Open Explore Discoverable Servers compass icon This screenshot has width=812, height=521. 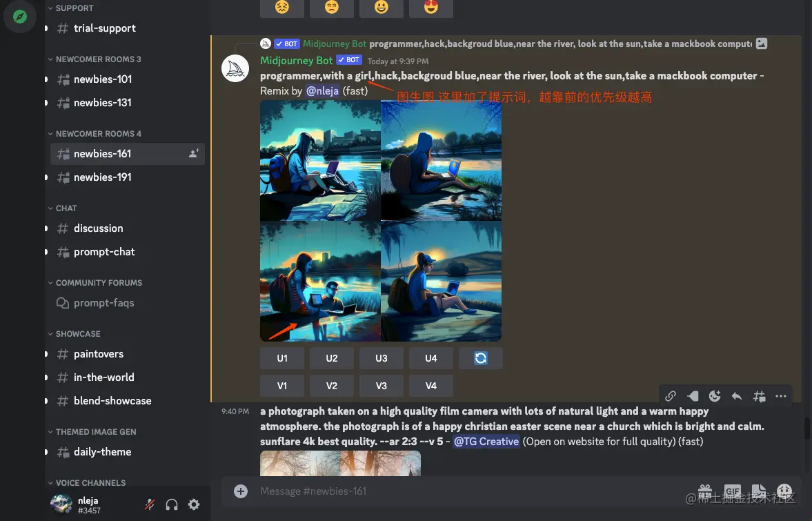tap(20, 17)
